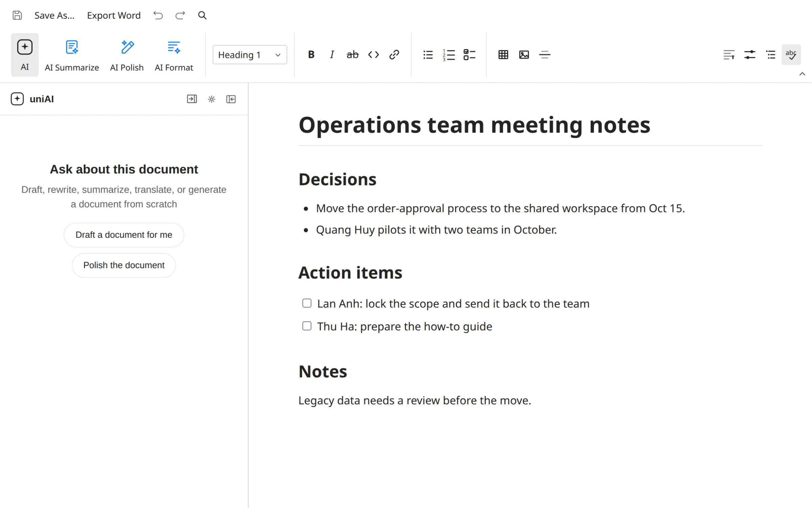Collapse the toolbar with the chevron
Viewport: 812px width, 508px height.
click(x=802, y=74)
